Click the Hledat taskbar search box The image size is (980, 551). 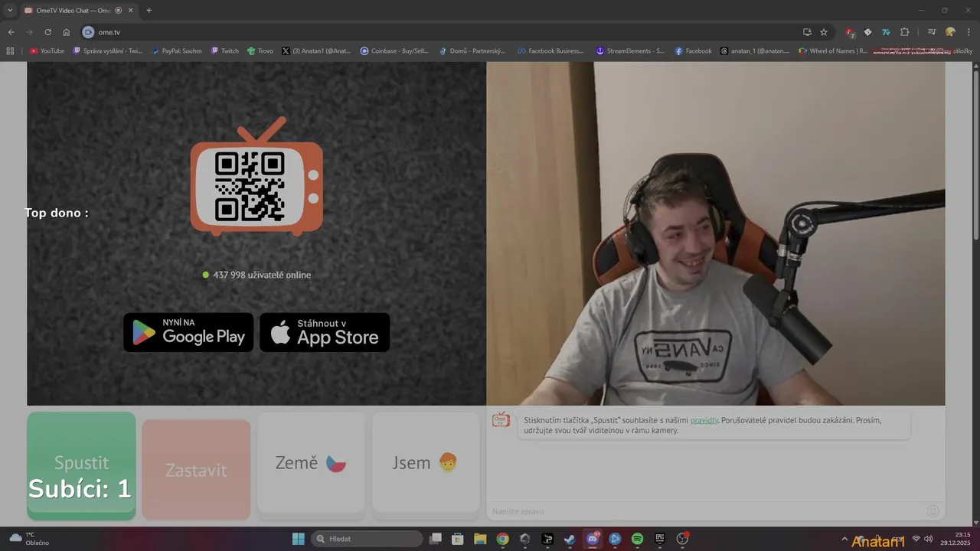(x=367, y=539)
